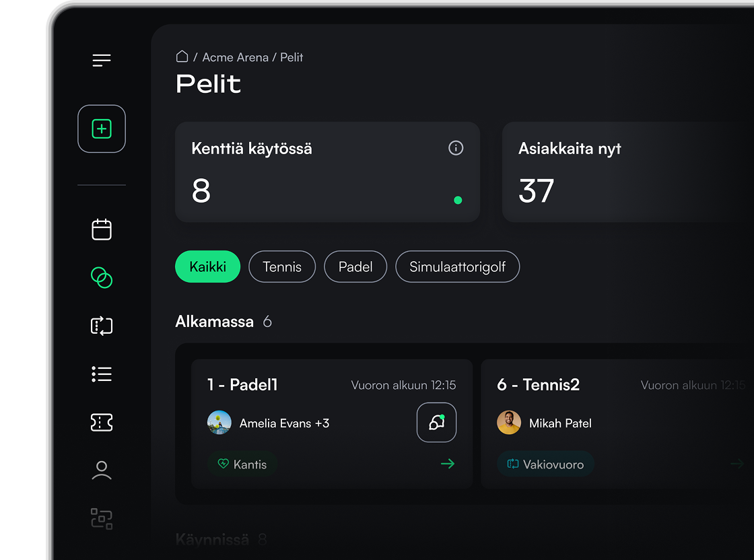Open the hamburger menu in the sidebar
Viewport: 754px width, 560px height.
point(102,60)
